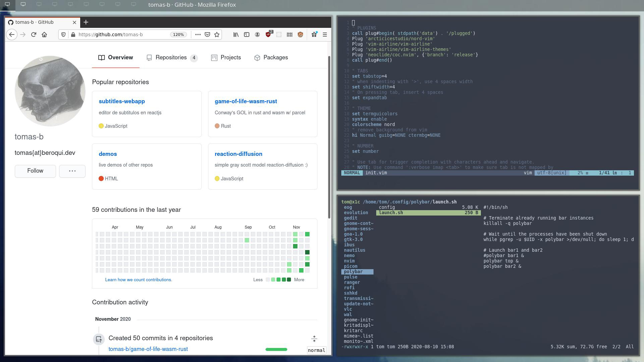Screen dimensions: 644x362
Task: Open the demos repository
Action: pos(108,154)
